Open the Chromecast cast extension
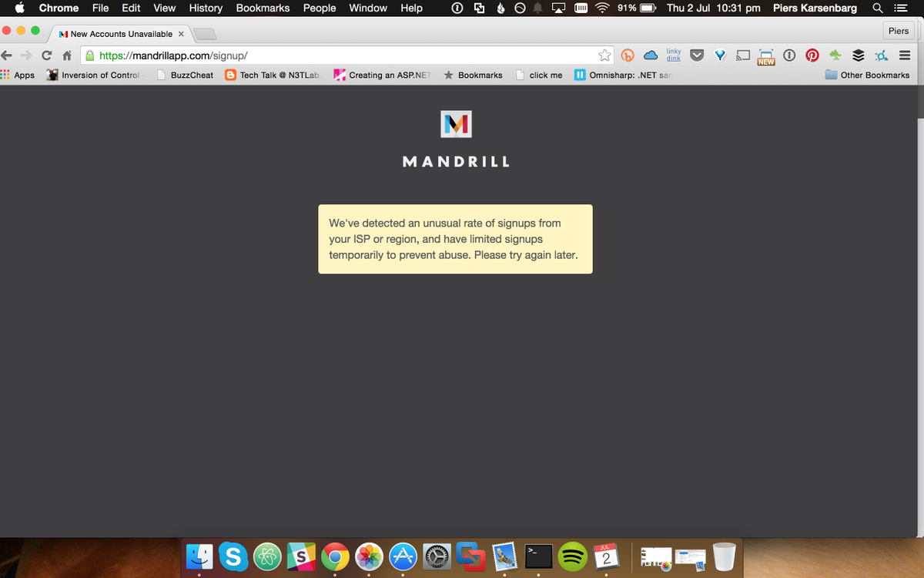The width and height of the screenshot is (924, 578). pos(743,55)
